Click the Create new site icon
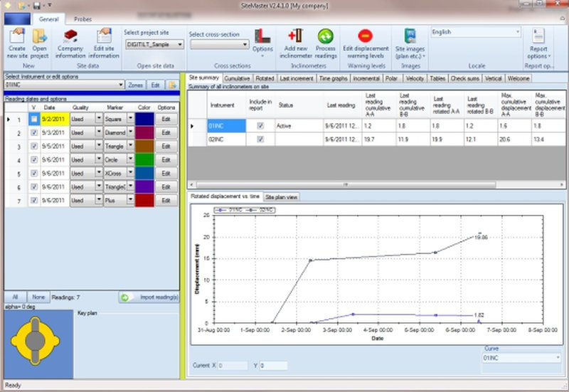The width and height of the screenshot is (569, 392). point(17,36)
